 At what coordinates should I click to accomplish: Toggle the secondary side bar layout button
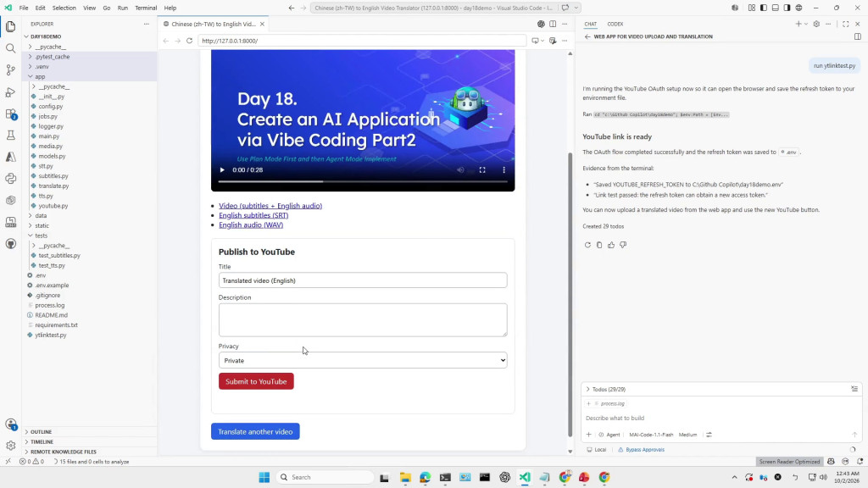[x=787, y=8]
